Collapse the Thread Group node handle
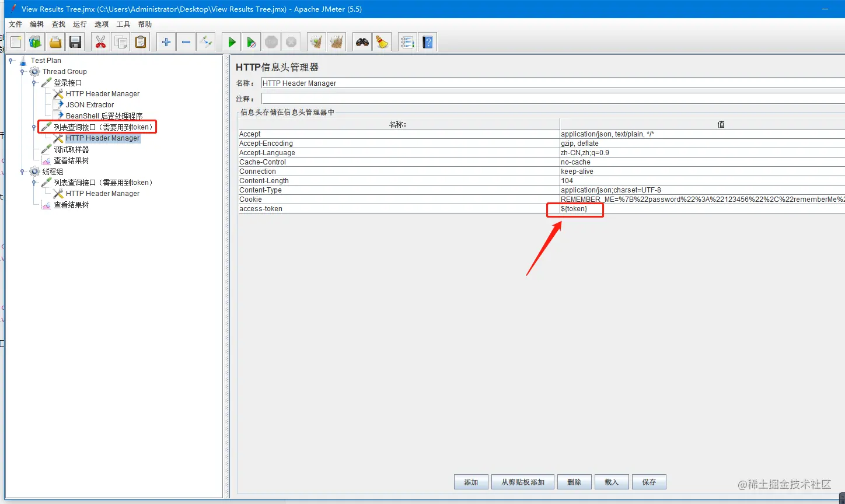Screen dimensions: 845x504 tap(23, 72)
